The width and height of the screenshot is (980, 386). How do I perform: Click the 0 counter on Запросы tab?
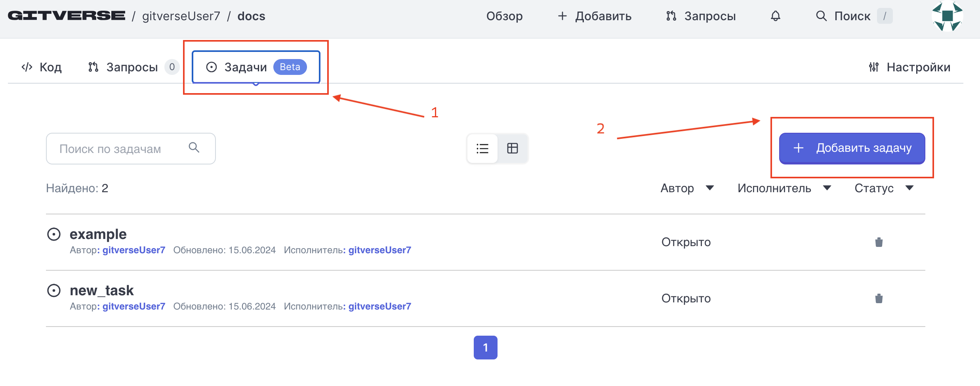pos(172,67)
